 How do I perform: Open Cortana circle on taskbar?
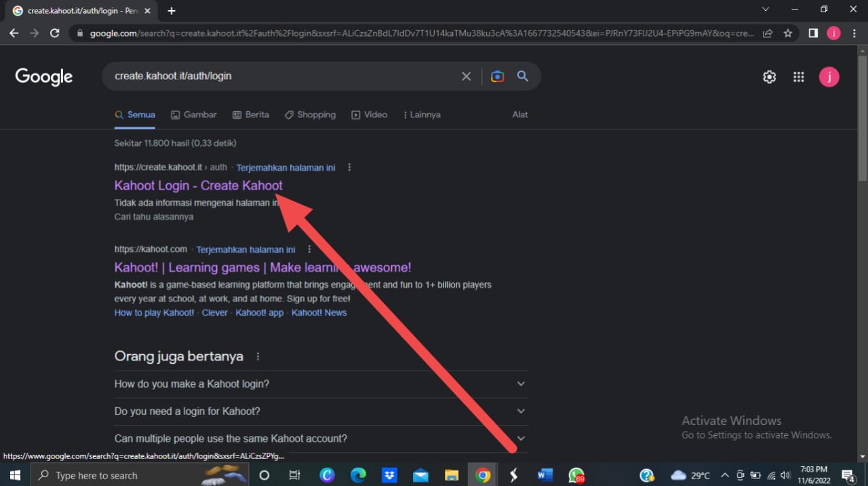pos(264,475)
